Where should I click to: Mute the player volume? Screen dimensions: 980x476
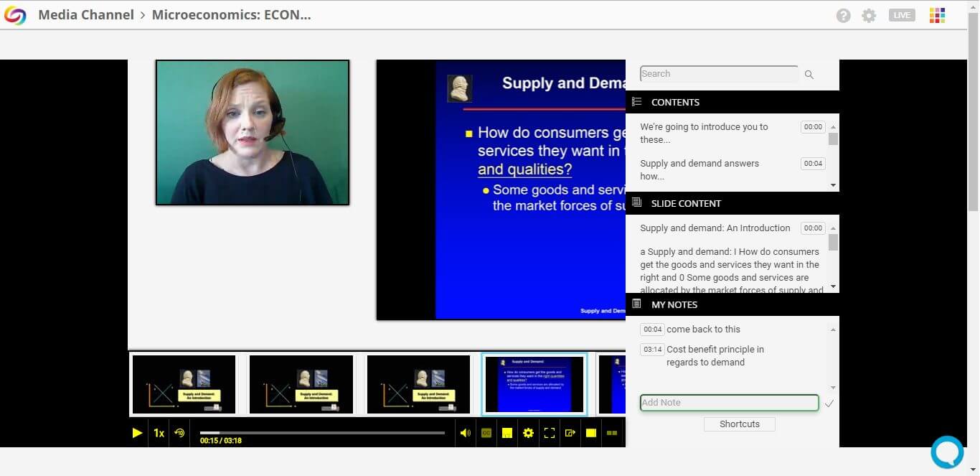[x=465, y=433]
